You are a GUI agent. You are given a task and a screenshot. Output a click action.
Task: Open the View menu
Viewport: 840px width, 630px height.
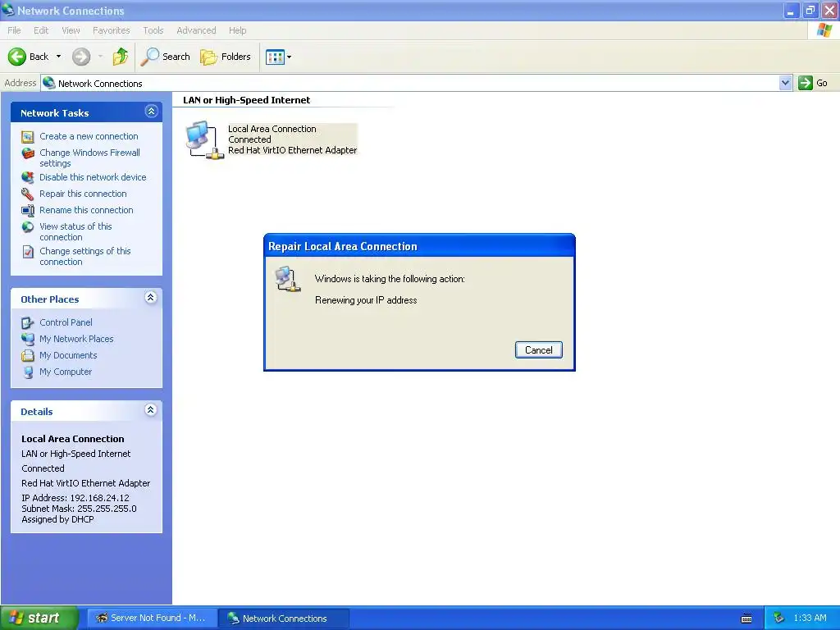(71, 30)
